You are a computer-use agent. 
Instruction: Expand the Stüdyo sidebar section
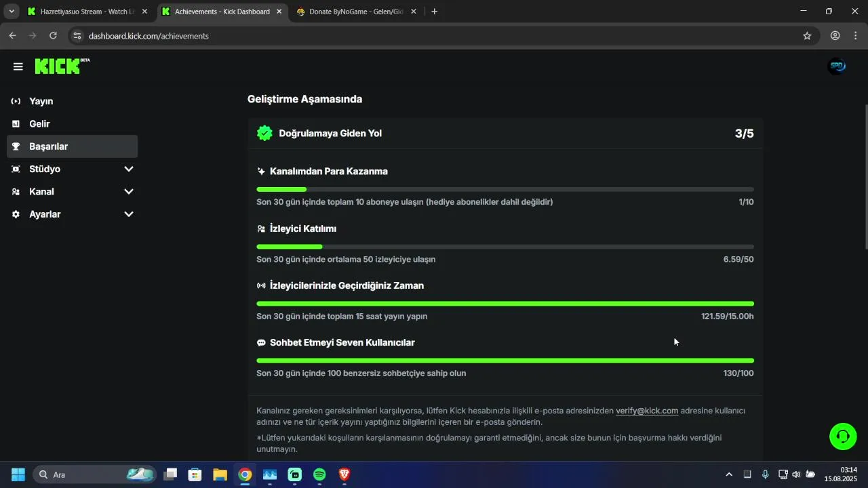click(x=129, y=169)
